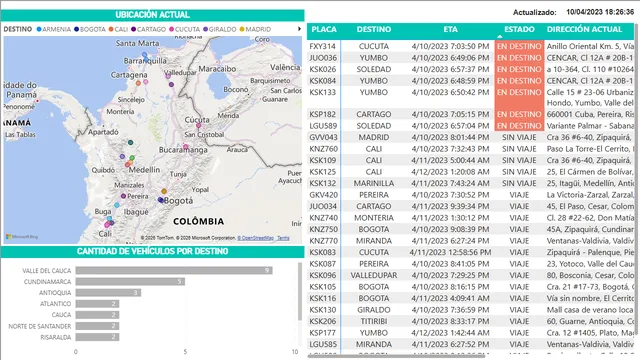Screen dimensions: 640x360
Task: Click EN DESTINO cell of LGU589 row
Action: point(519,126)
